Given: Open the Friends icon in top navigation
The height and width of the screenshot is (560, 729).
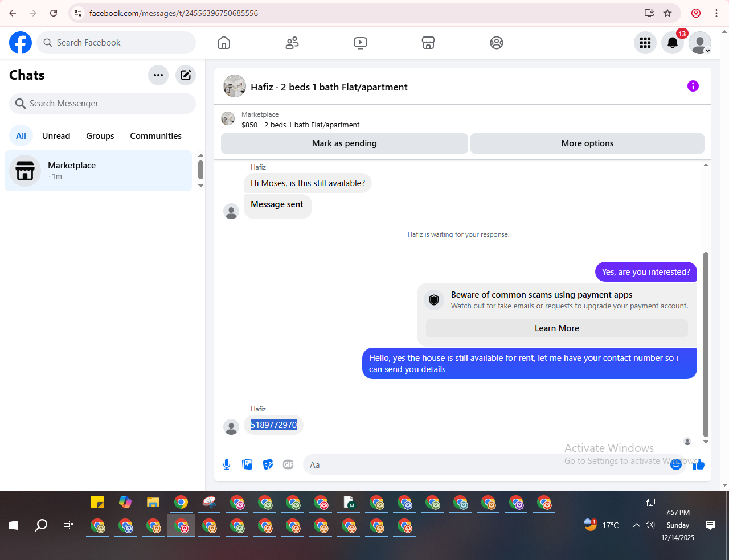Looking at the screenshot, I should (x=292, y=43).
